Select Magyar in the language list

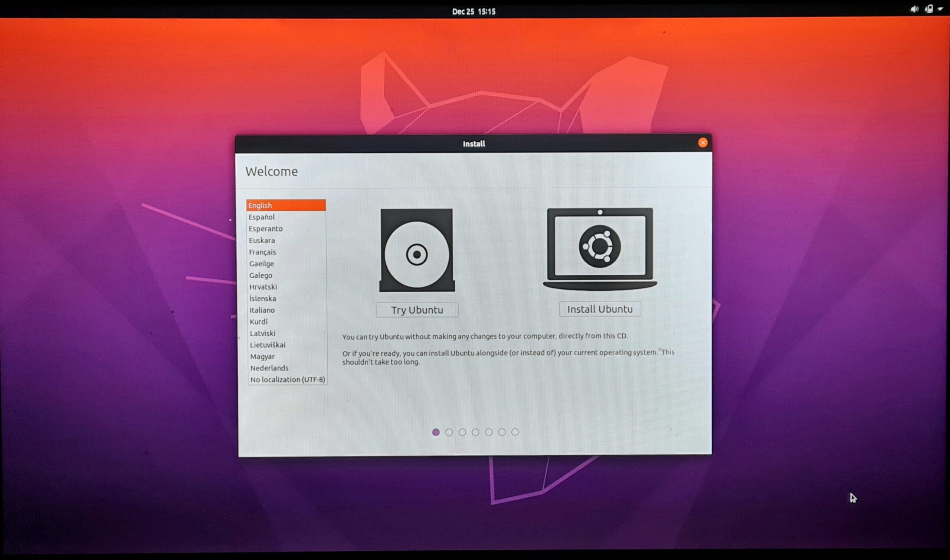(x=262, y=357)
